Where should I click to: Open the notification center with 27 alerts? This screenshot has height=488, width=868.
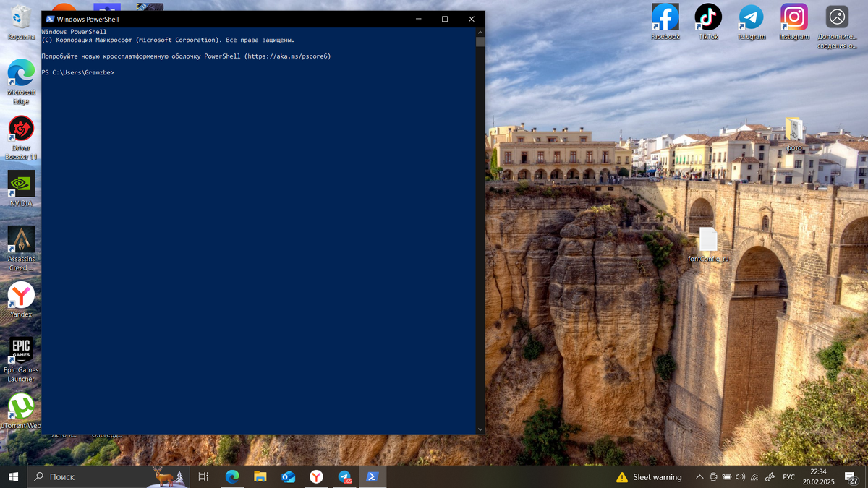851,477
